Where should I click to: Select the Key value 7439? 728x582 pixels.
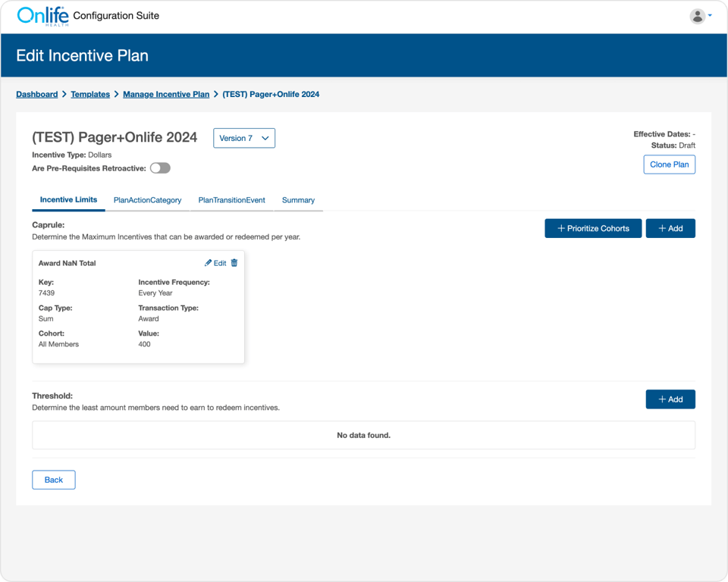click(x=46, y=293)
